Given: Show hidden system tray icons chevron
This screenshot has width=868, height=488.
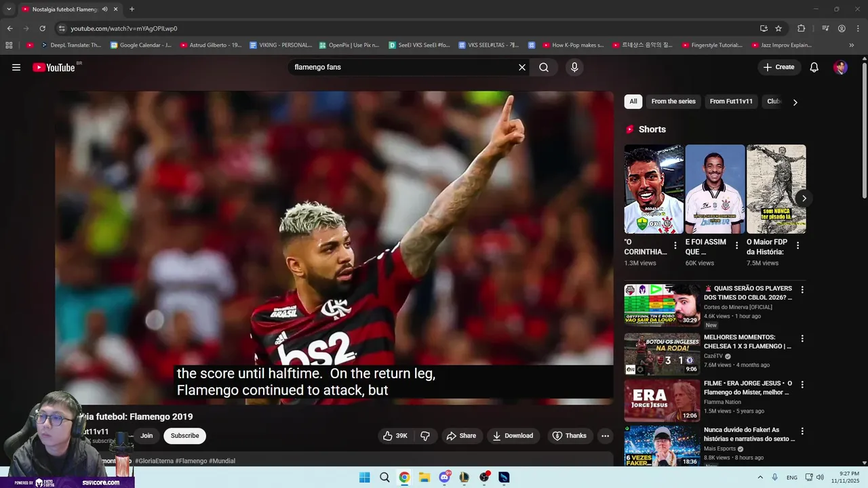Looking at the screenshot, I should click(x=760, y=477).
